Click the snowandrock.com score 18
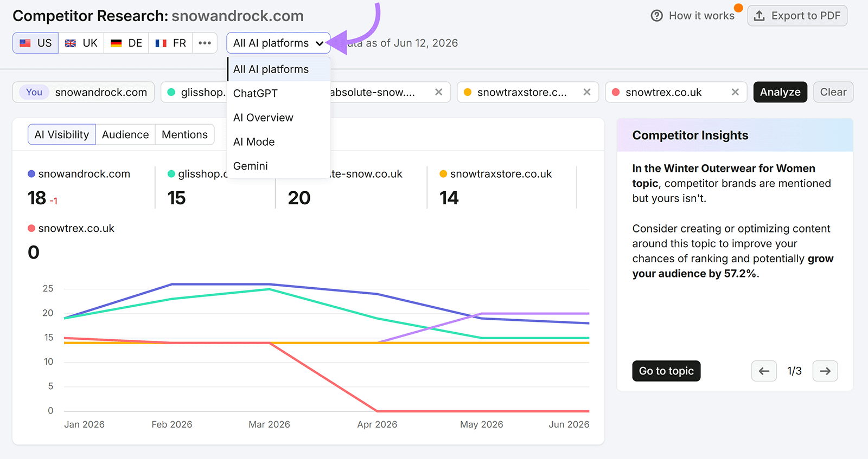 [x=37, y=198]
